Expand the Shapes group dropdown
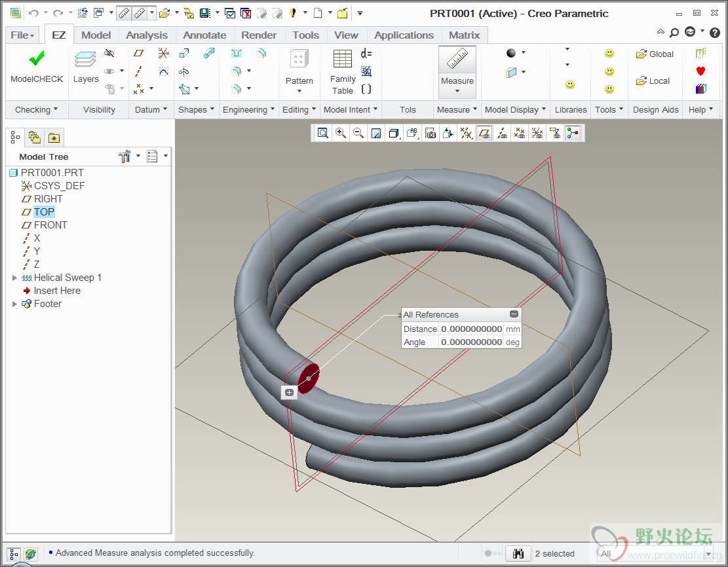Screen dimensions: 728x567 coord(196,109)
